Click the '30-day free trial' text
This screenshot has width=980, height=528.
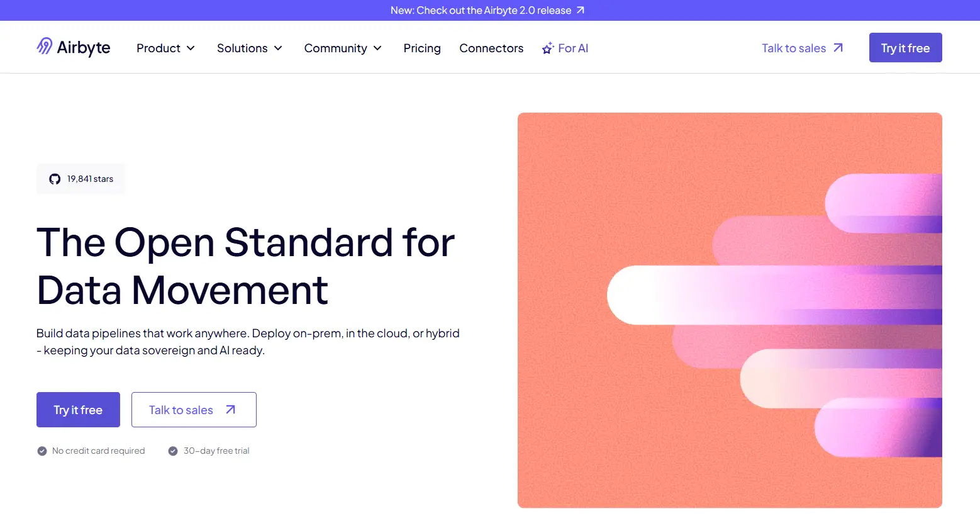coord(216,451)
